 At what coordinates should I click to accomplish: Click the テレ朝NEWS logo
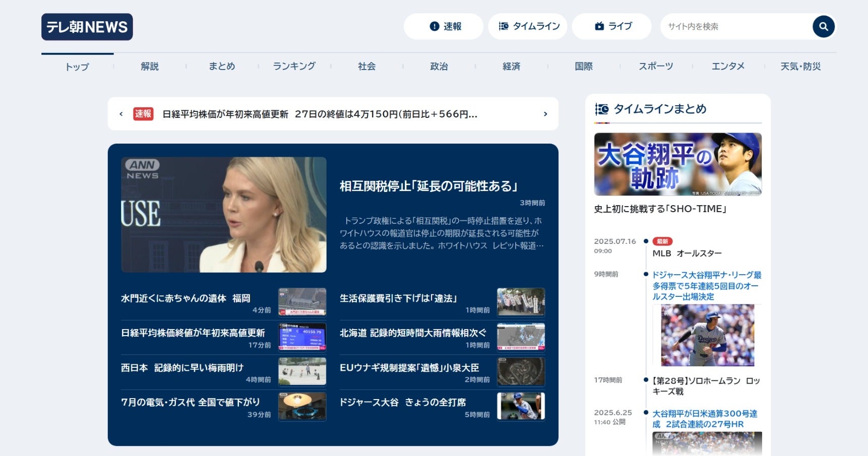(87, 27)
